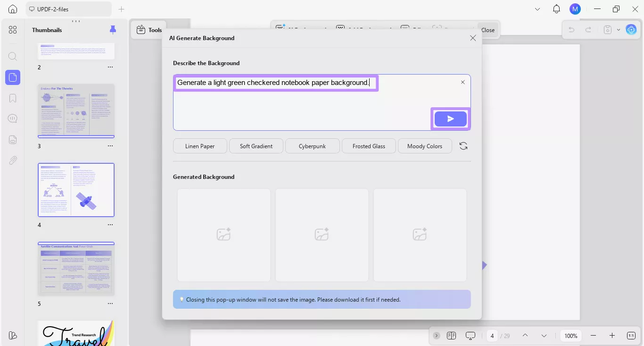
Task: Open the search panel
Action: pyautogui.click(x=13, y=56)
